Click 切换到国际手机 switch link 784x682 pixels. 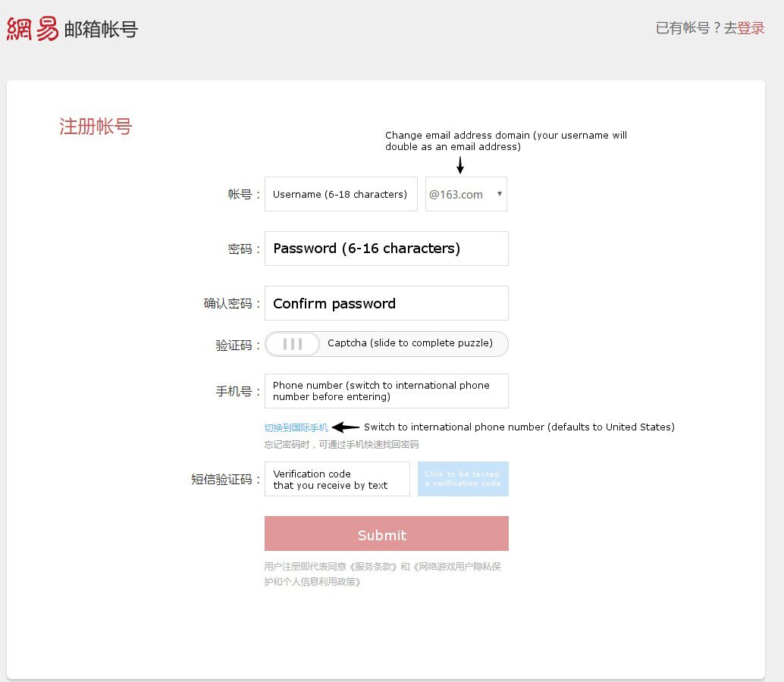[295, 427]
